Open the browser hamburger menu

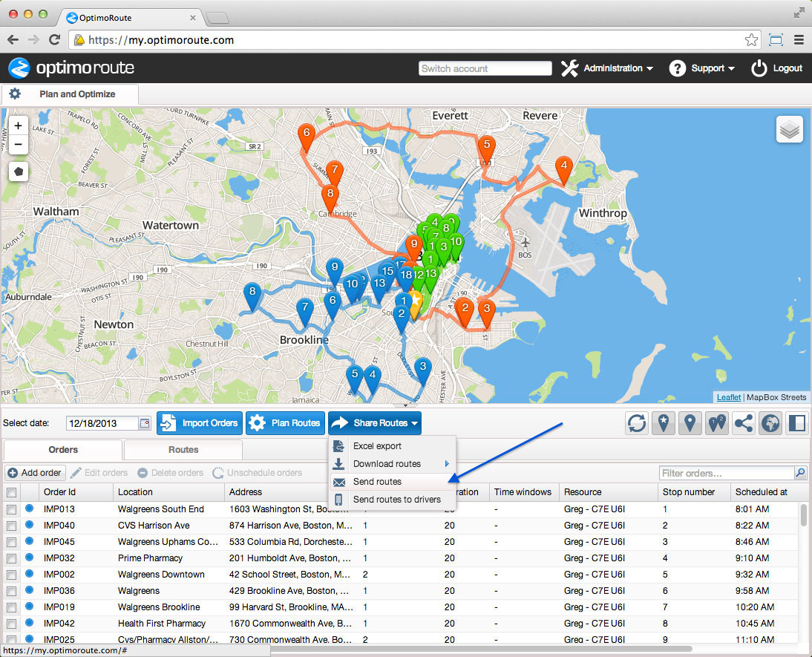(x=799, y=40)
